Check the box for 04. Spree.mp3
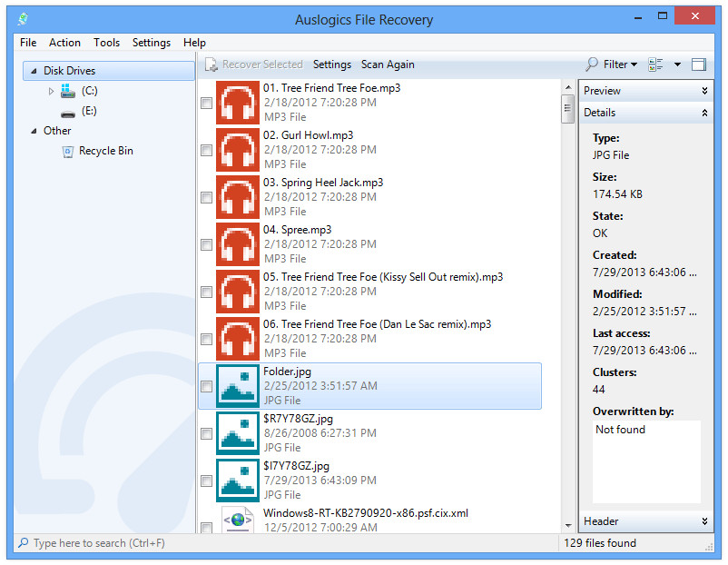 coord(207,245)
